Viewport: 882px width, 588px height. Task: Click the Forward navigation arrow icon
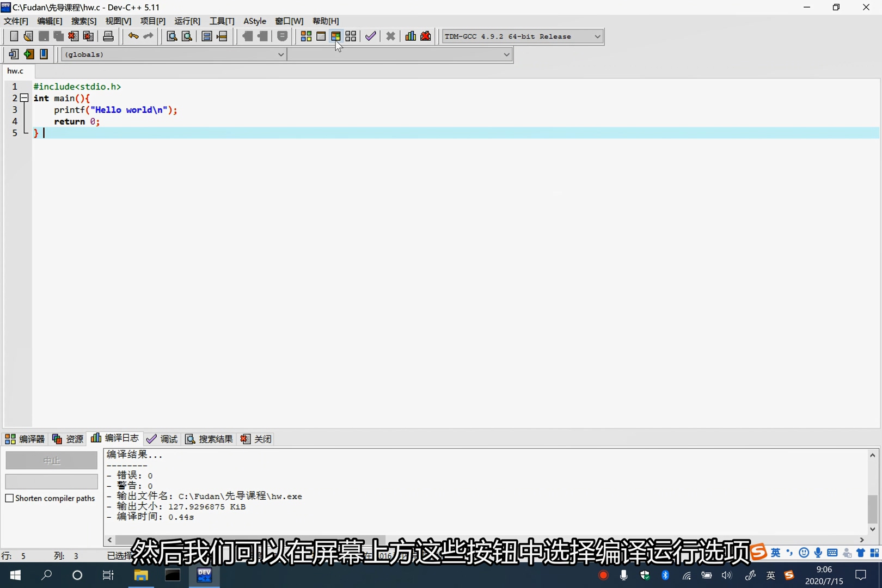coord(263,36)
